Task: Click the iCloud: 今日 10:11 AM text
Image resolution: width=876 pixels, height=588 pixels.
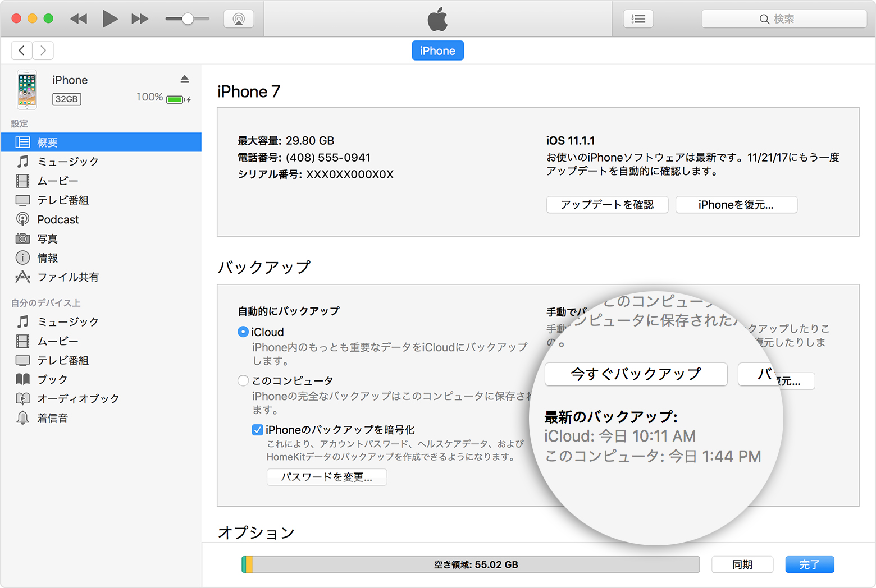Action: (x=620, y=436)
